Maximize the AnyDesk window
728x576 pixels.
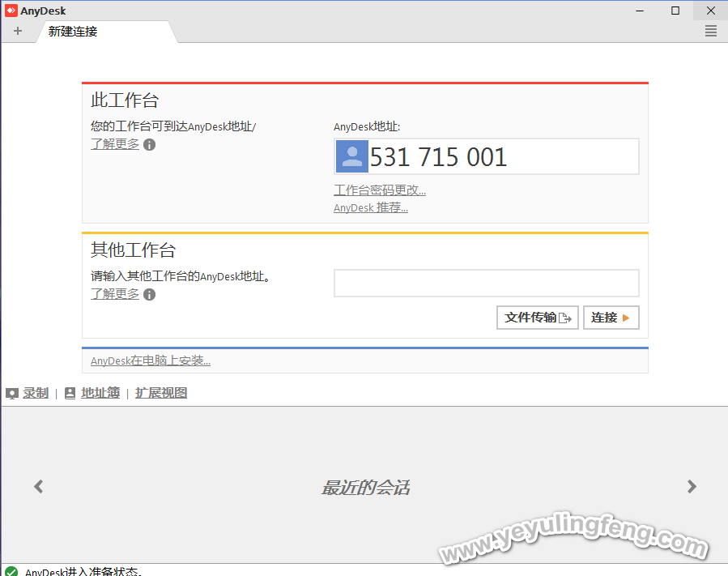pos(675,11)
